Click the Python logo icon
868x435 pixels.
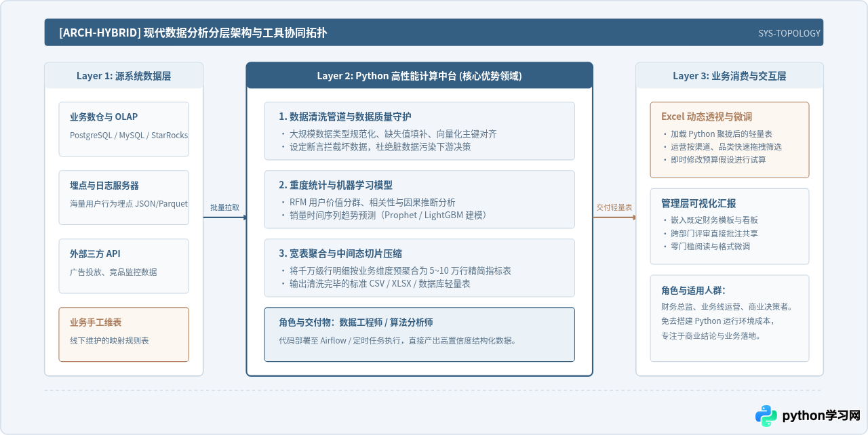[766, 415]
